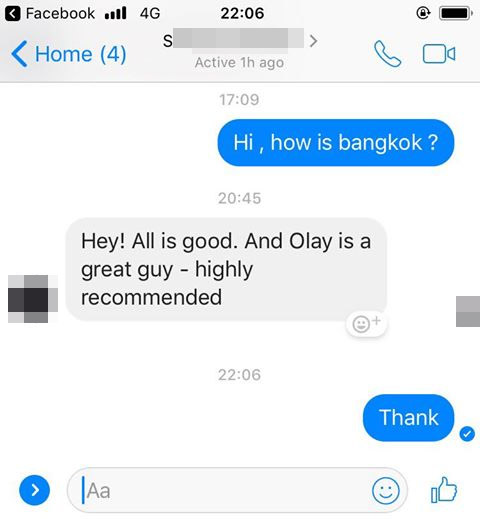Tap the Active 1h ago status text
This screenshot has height=519, width=480.
click(239, 62)
